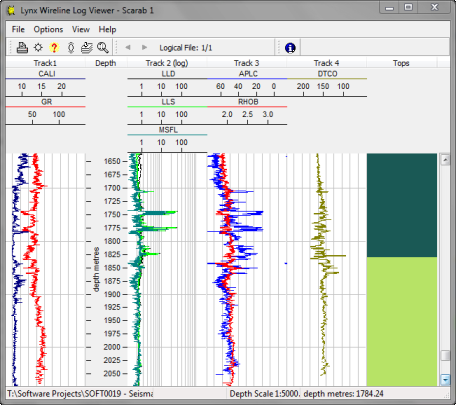The height and width of the screenshot is (405, 456).
Task: Minimize the Lynx Wireline Log Viewer window
Action: [389, 7]
